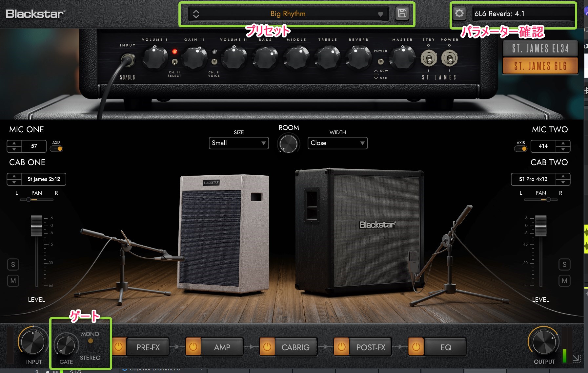588x373 pixels.
Task: Favorite the preset with the heart icon
Action: click(x=380, y=14)
